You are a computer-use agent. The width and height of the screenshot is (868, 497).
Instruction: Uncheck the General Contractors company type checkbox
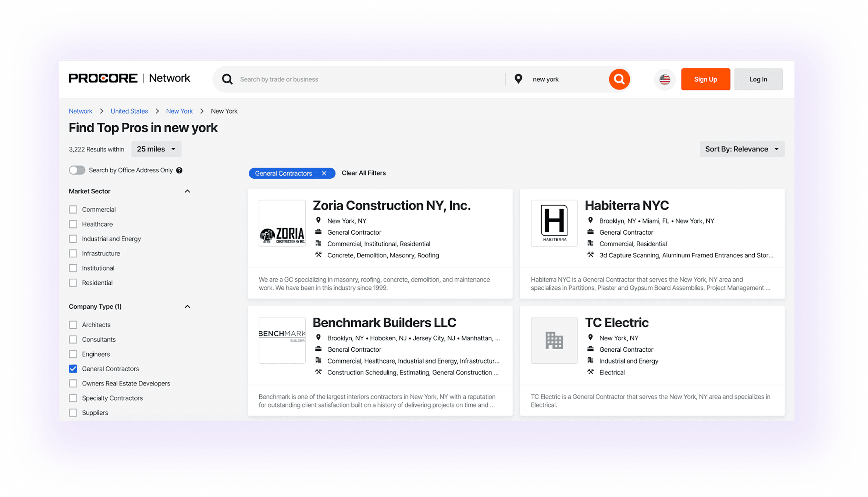[73, 368]
